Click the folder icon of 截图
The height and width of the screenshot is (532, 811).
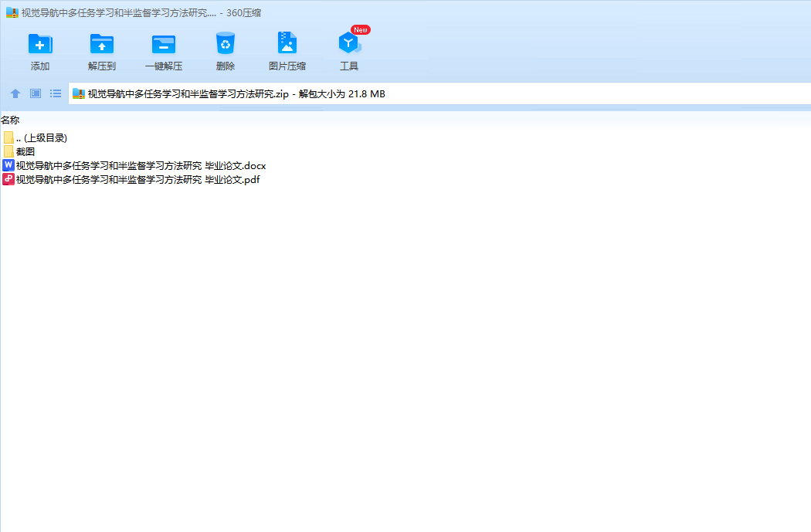click(x=8, y=151)
